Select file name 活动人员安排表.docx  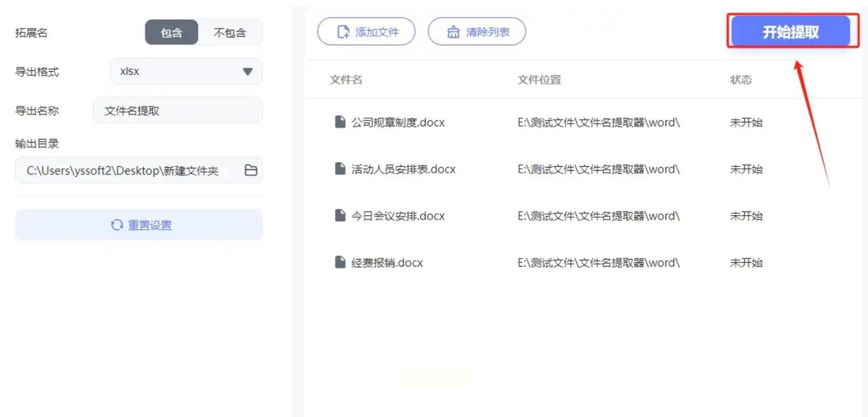[403, 169]
